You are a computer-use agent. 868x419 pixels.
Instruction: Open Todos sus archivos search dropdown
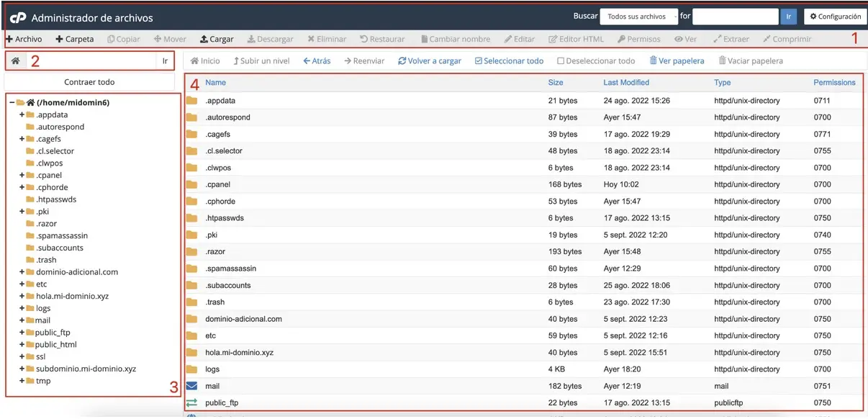click(639, 17)
